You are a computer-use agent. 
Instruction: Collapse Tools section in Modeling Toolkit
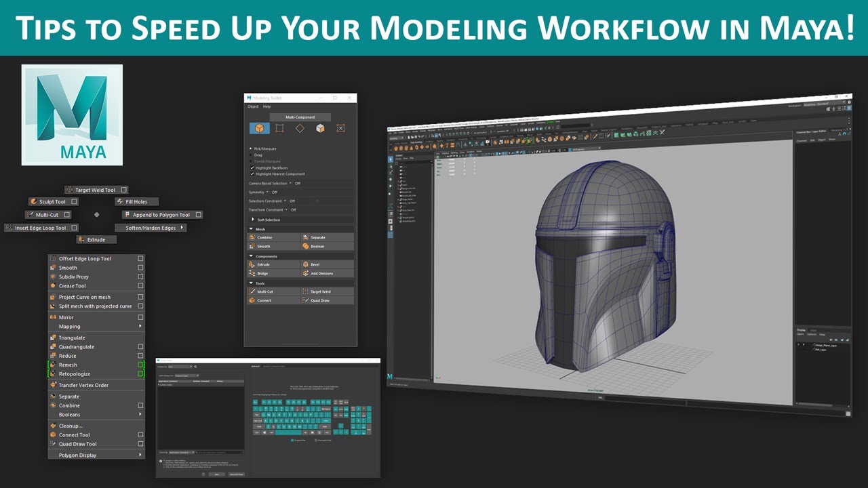(251, 283)
